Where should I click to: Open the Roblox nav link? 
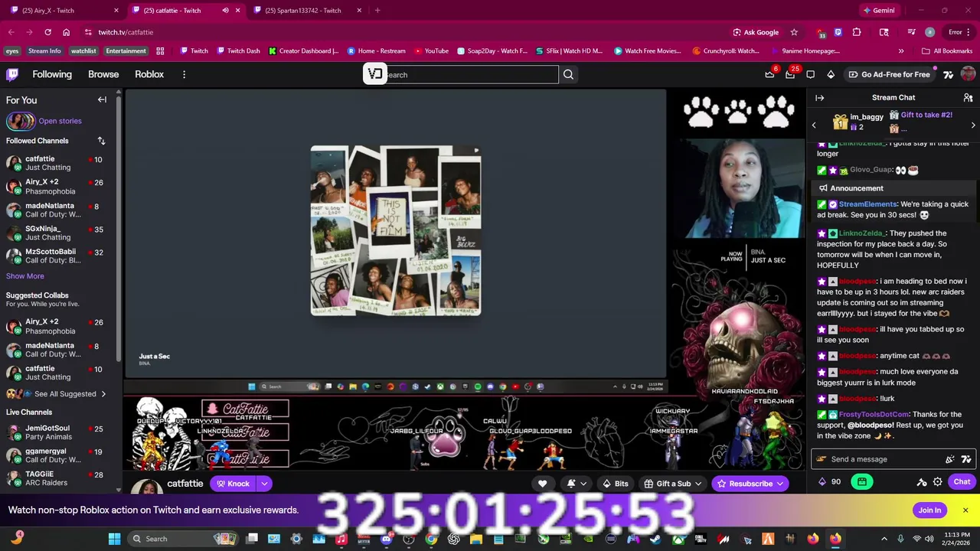(149, 74)
